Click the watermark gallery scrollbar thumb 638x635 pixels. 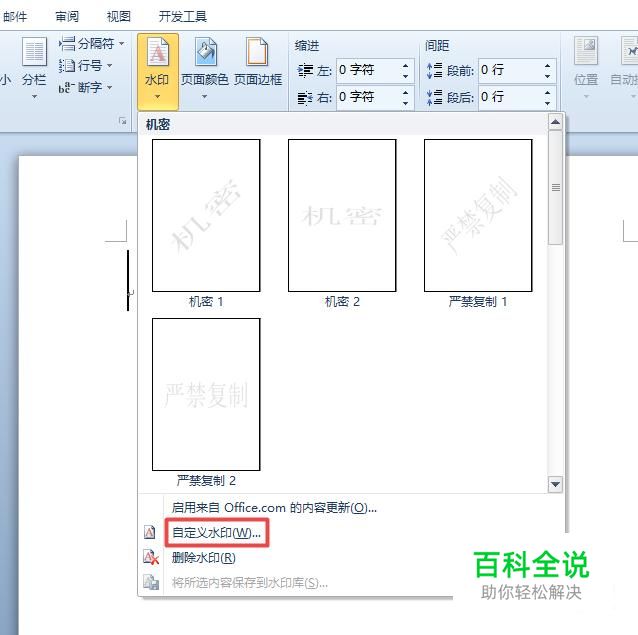(x=555, y=188)
